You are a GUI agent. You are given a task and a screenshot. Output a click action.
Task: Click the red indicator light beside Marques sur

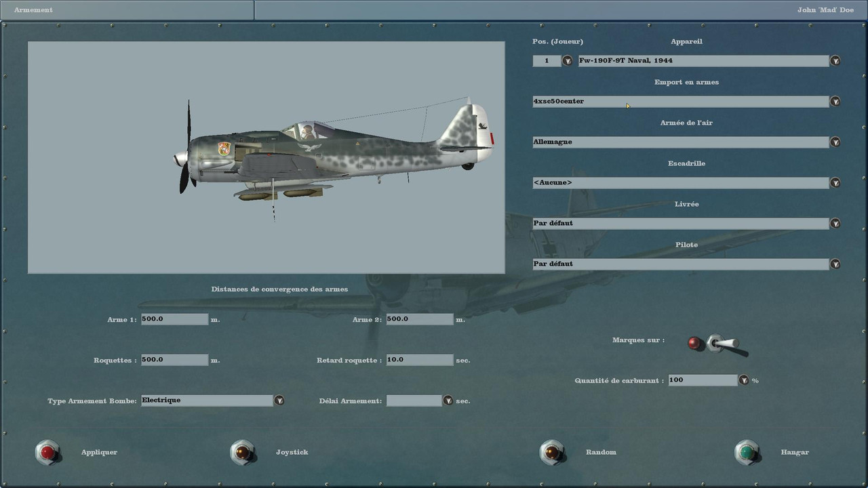coord(694,343)
